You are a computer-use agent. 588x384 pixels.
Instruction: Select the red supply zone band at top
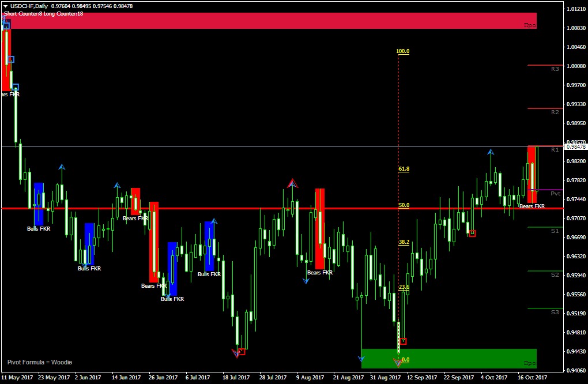point(270,21)
